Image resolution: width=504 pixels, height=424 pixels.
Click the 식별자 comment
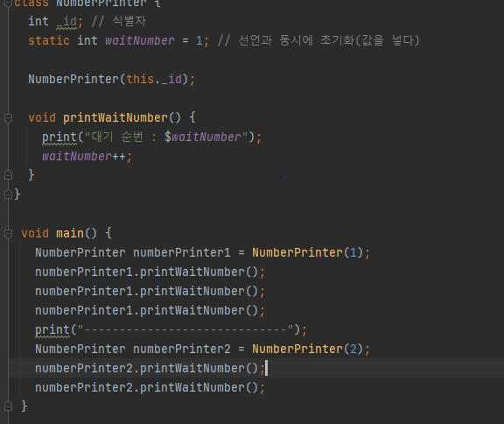(x=119, y=21)
